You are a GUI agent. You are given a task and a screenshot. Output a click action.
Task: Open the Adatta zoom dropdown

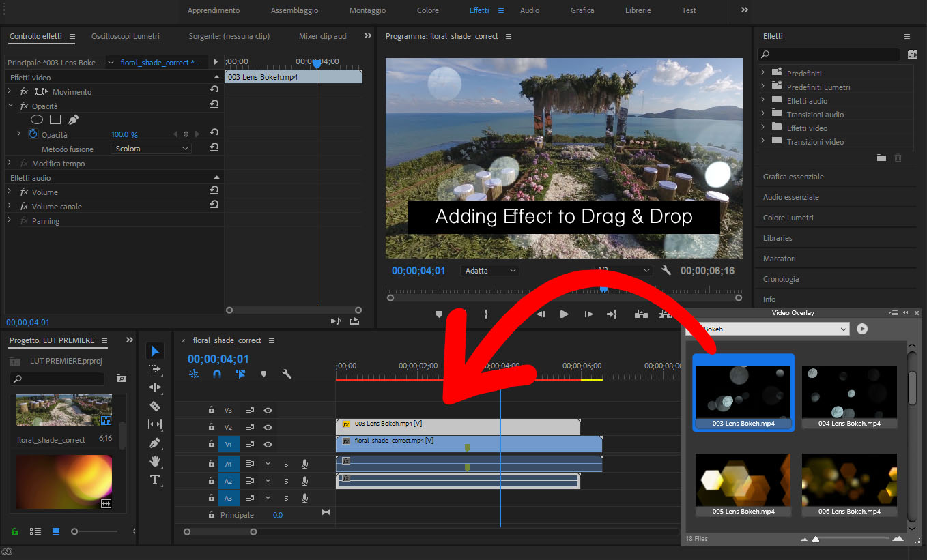[x=489, y=271]
